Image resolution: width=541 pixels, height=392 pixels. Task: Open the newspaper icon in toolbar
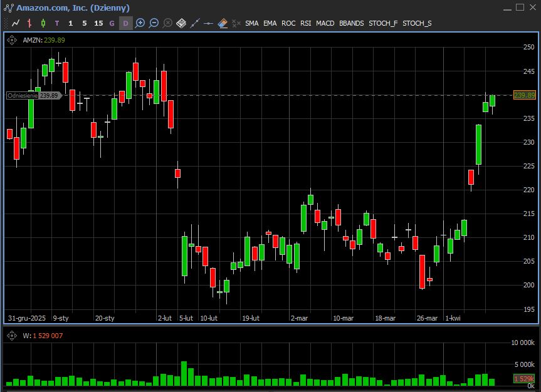(181, 23)
